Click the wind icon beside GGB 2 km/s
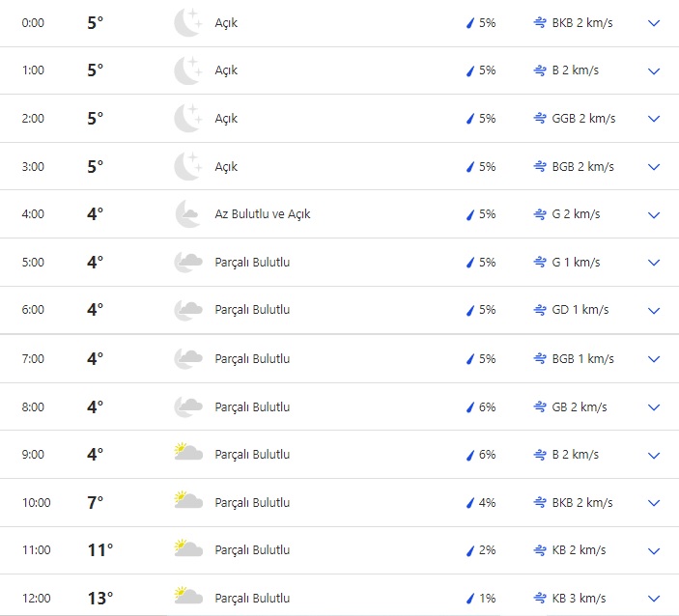679x616 pixels. tap(539, 119)
